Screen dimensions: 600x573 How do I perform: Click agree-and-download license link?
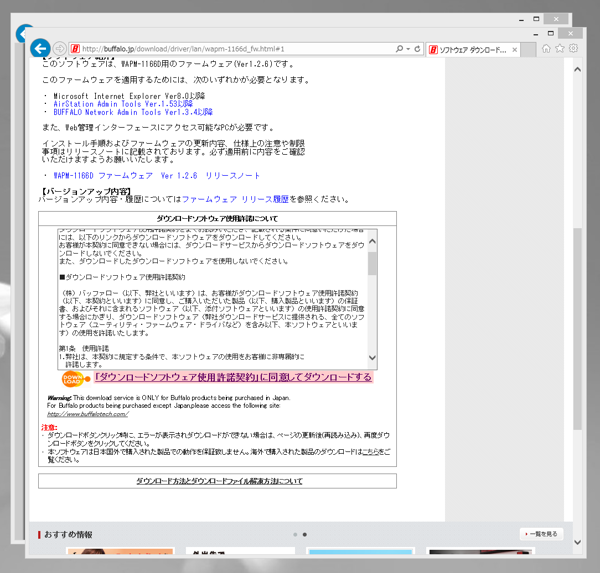click(233, 377)
